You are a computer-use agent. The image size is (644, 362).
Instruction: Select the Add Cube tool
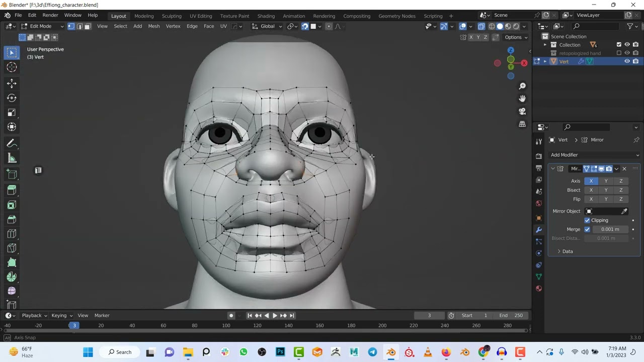pyautogui.click(x=12, y=174)
